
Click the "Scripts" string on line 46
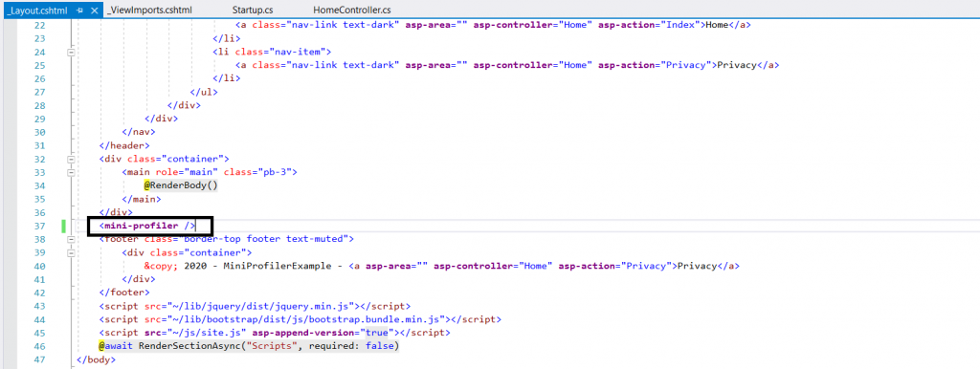(x=271, y=346)
